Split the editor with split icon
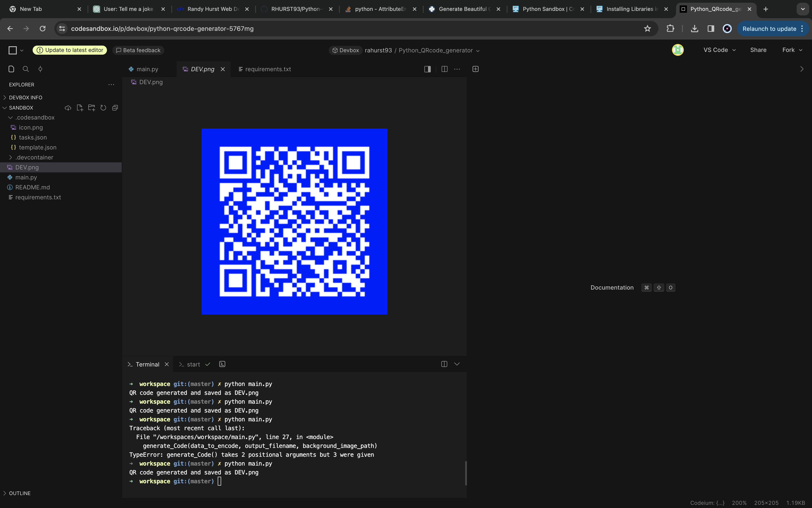 (444, 69)
